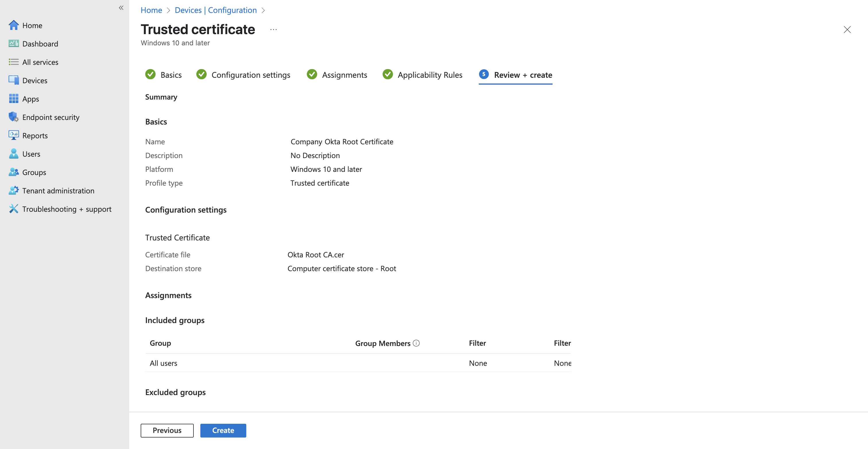The width and height of the screenshot is (868, 449).
Task: Open Home in the sidebar menu
Action: click(32, 25)
